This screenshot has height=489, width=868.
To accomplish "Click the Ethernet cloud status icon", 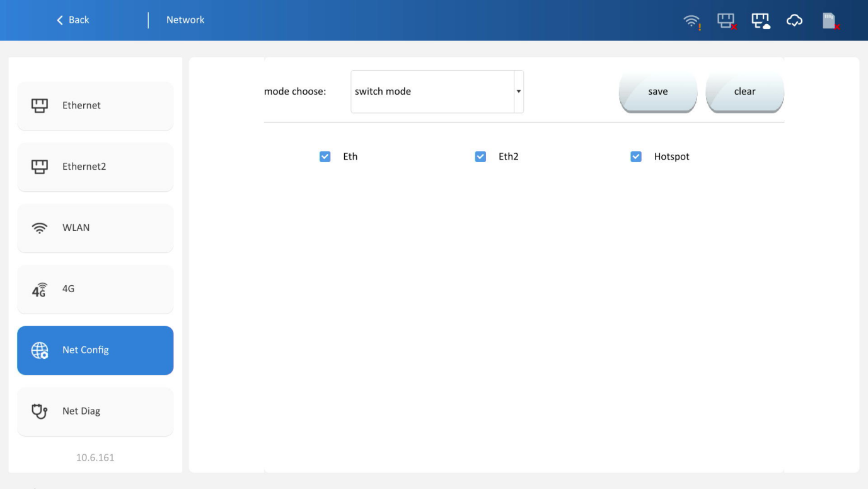I will 761,21.
